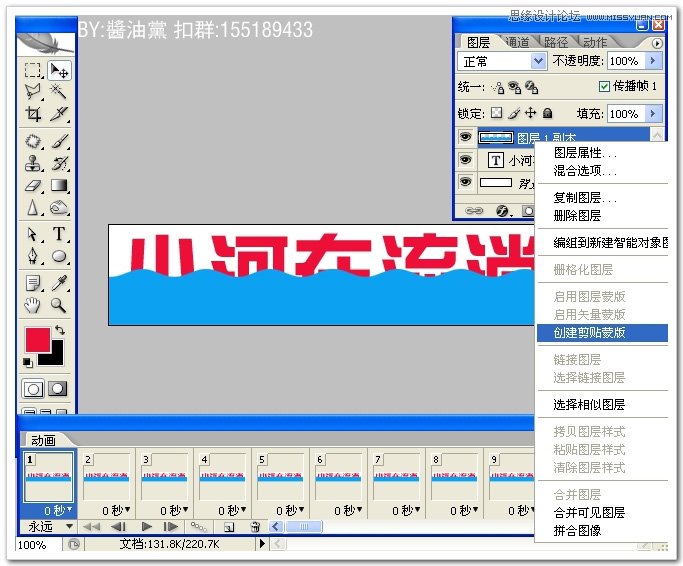This screenshot has height=566, width=683.
Task: Toggle the propagate frame 1 checkbox
Action: click(604, 86)
